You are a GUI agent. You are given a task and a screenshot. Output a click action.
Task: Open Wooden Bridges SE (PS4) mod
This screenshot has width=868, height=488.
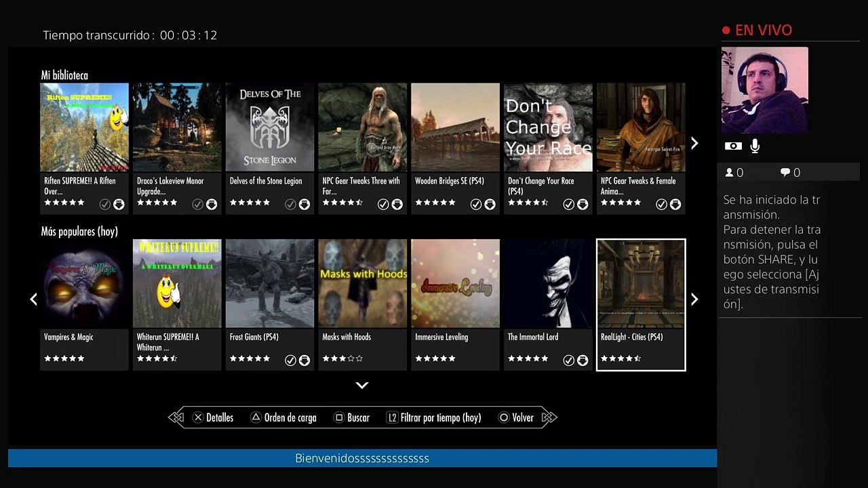tap(456, 127)
